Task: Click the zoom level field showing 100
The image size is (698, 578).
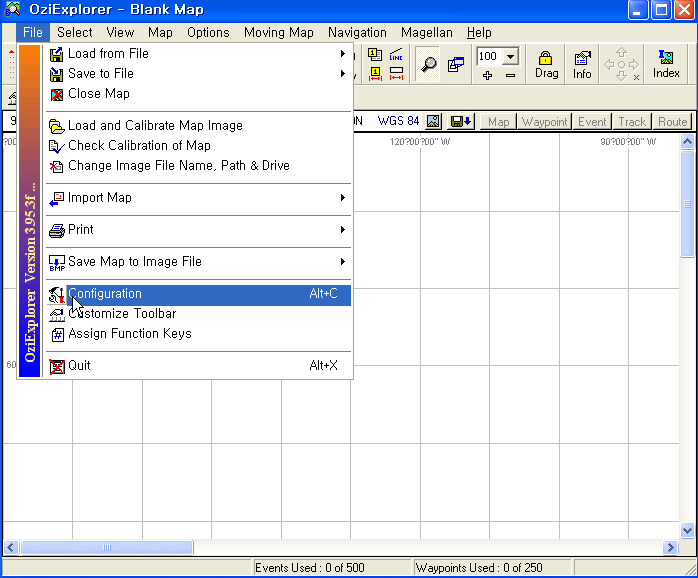Action: [490, 57]
